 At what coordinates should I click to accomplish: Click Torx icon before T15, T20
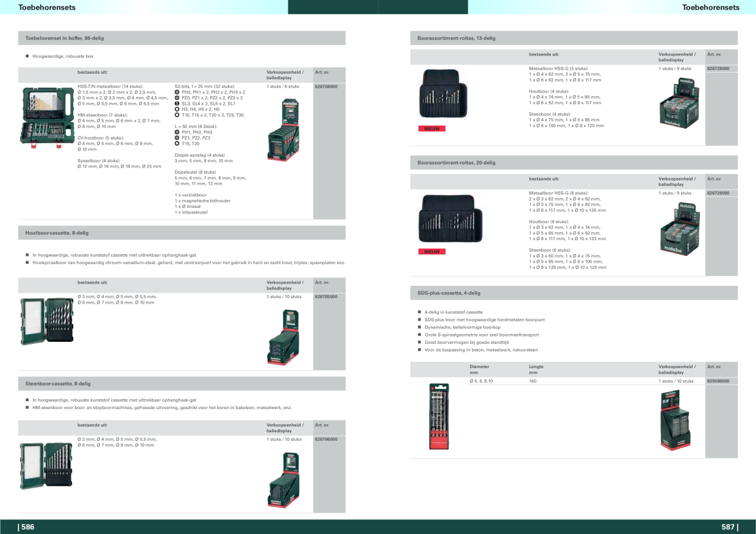point(177,144)
